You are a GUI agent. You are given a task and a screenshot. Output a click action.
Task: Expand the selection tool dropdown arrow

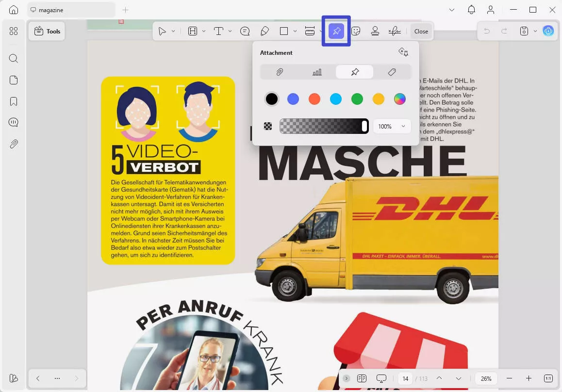[x=173, y=31]
